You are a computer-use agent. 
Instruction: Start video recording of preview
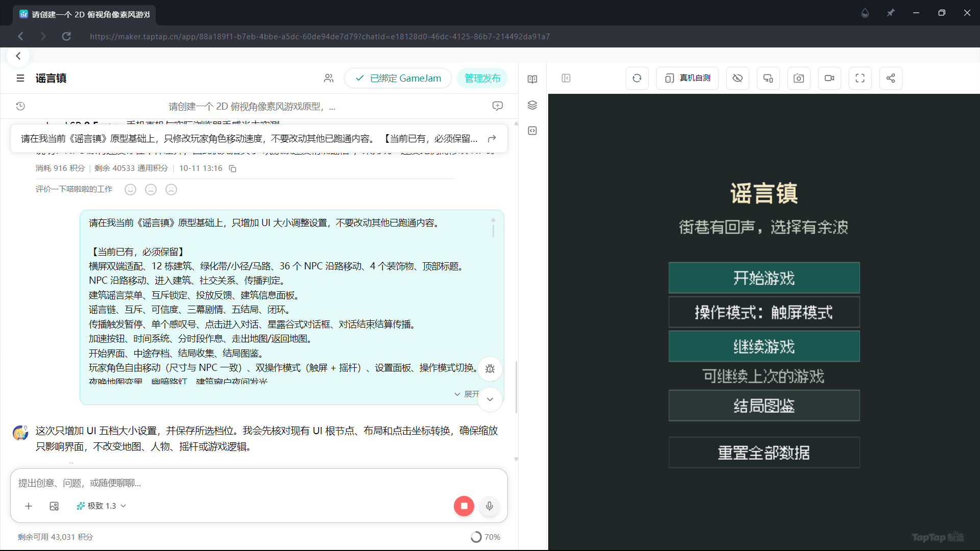point(829,78)
